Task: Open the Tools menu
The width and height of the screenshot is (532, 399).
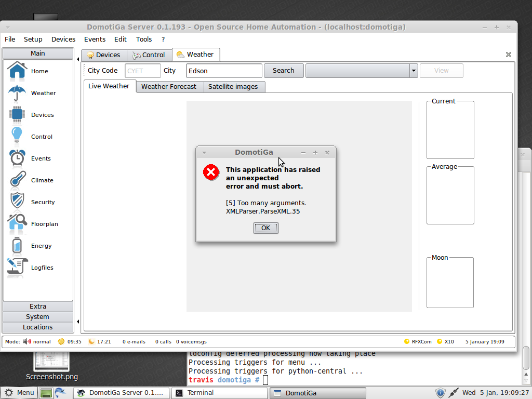Action: pyautogui.click(x=144, y=39)
